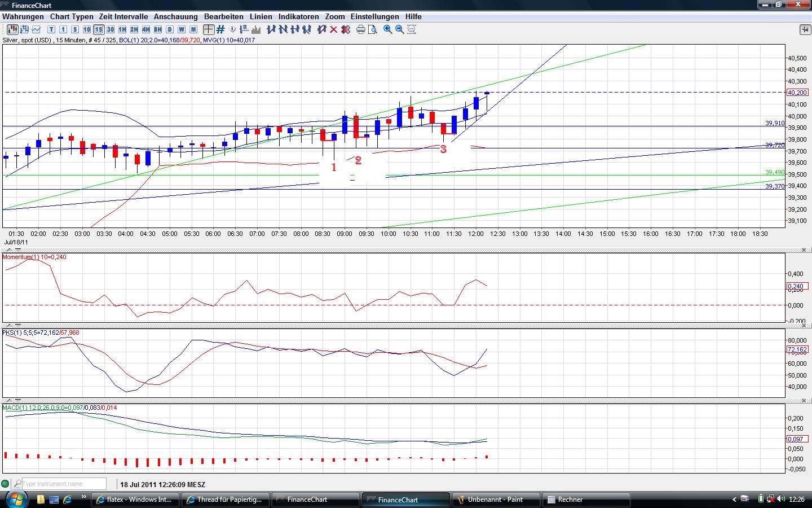Select the candlestick chart type icon

point(12,29)
